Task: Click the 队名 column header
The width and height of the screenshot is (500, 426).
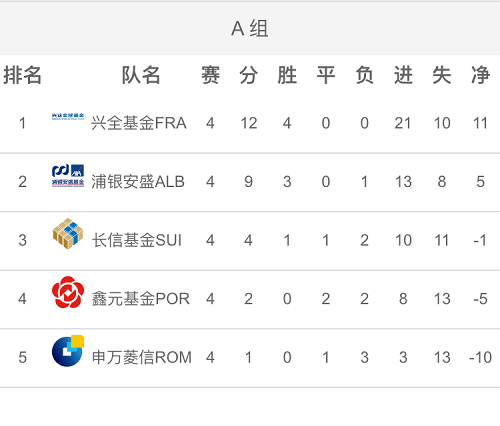Action: (x=141, y=75)
